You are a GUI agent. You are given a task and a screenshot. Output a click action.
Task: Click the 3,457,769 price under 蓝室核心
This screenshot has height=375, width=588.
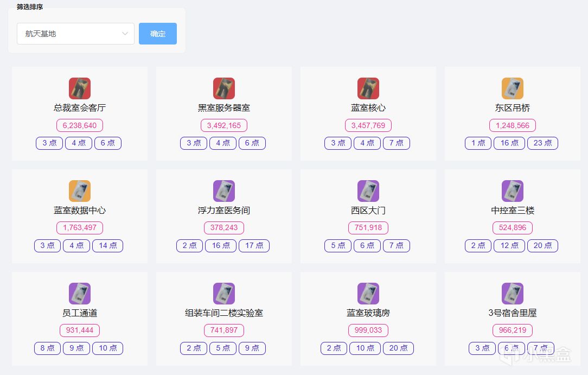[368, 125]
